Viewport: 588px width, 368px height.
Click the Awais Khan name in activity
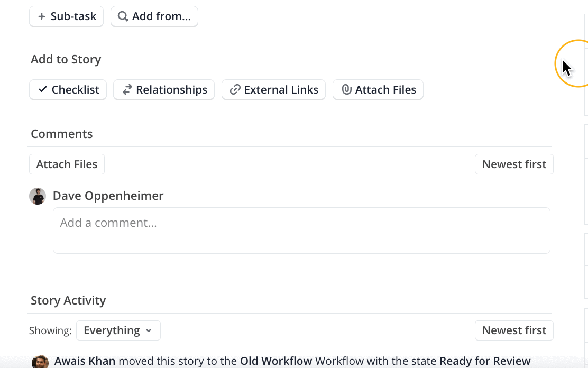(x=85, y=361)
